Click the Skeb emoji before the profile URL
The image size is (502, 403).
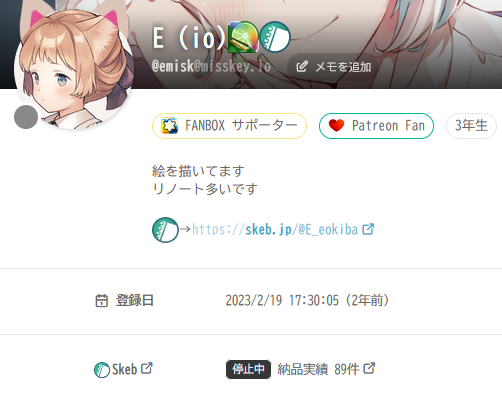point(165,230)
